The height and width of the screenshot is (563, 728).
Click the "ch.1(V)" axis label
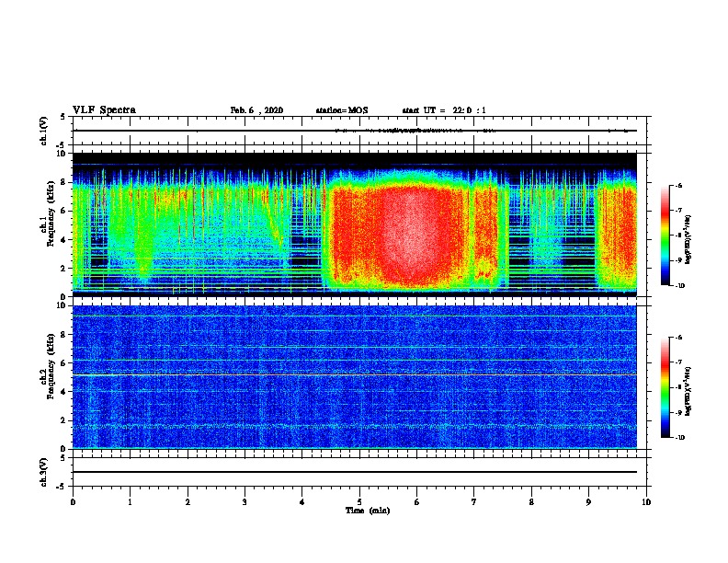pyautogui.click(x=44, y=131)
